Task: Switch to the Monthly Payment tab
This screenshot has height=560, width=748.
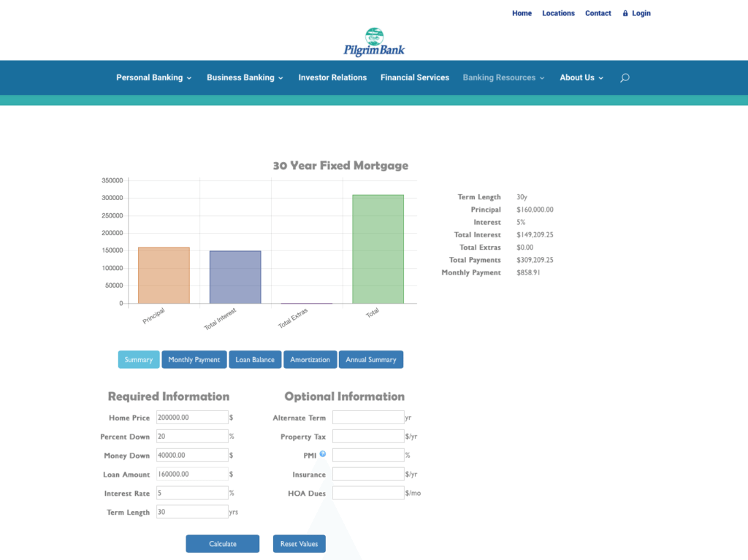Action: click(194, 360)
